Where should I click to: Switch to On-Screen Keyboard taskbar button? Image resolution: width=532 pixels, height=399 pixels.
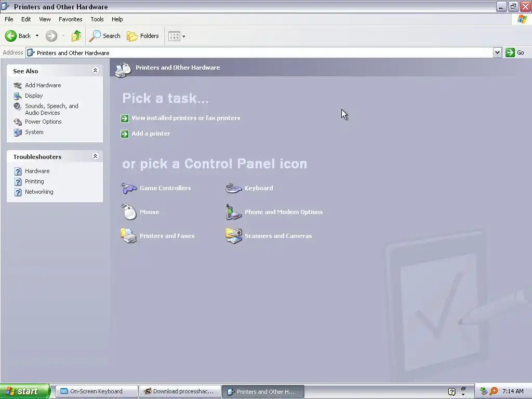(97, 391)
